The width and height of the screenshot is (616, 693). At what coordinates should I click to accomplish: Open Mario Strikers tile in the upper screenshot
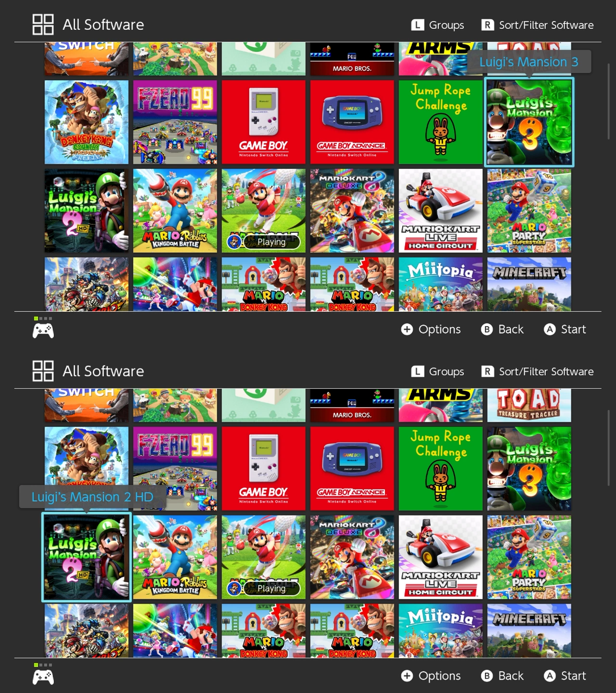click(87, 284)
